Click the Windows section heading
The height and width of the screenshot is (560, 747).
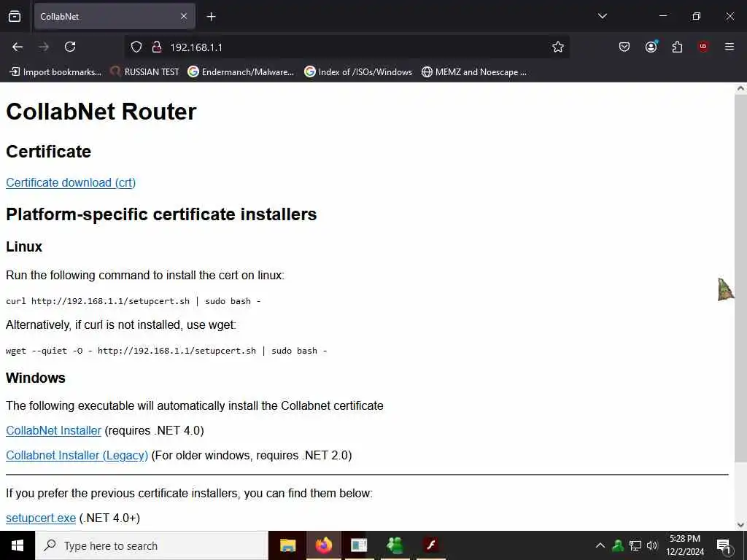pyautogui.click(x=35, y=378)
